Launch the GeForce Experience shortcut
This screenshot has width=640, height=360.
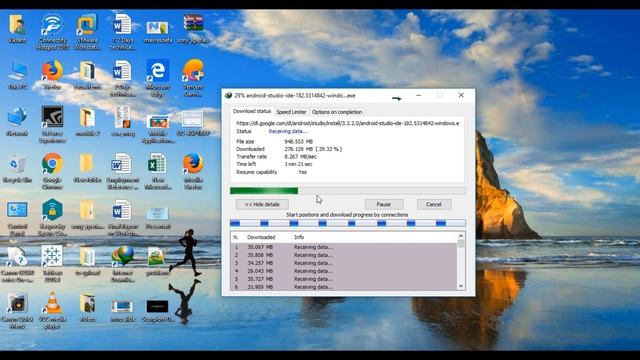point(52,125)
